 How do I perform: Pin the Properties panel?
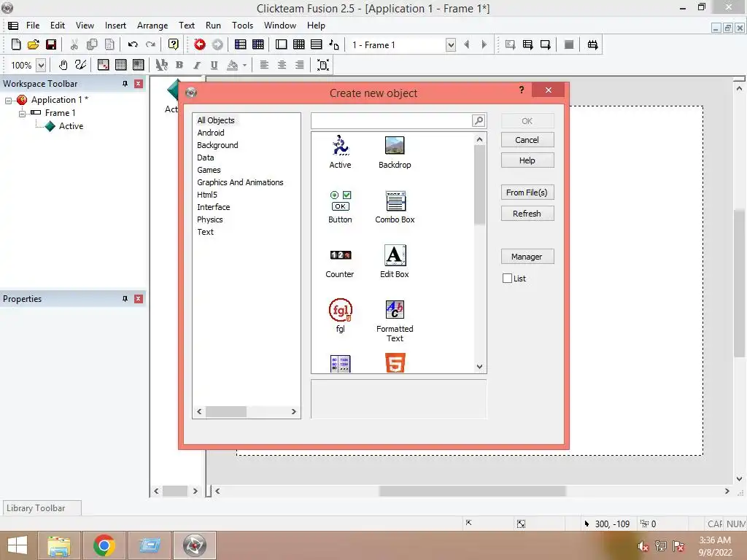(x=125, y=299)
